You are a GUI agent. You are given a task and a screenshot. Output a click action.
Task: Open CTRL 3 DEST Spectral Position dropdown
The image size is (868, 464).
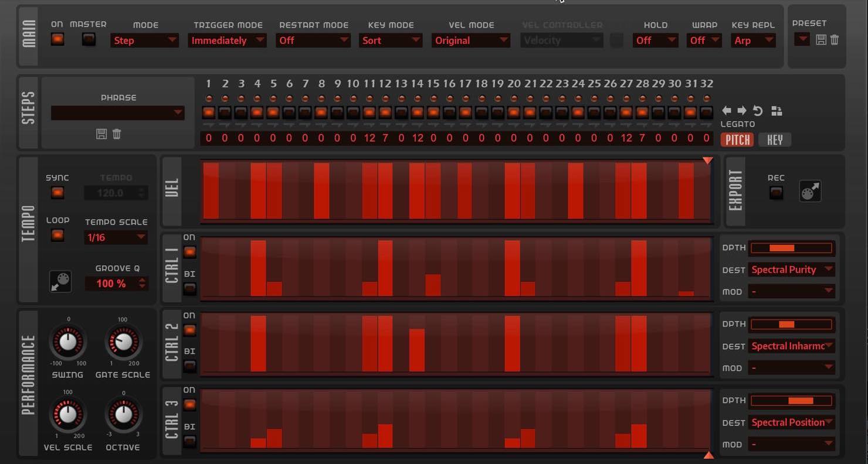tap(792, 422)
